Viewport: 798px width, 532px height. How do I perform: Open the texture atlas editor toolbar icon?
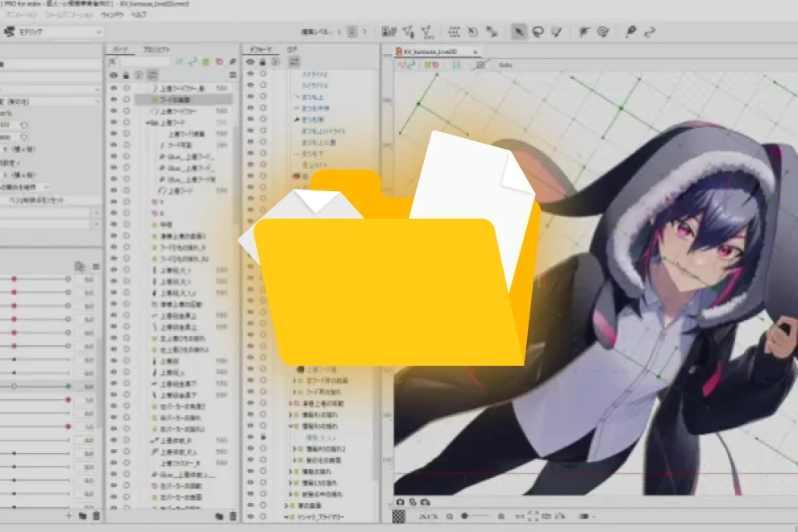pyautogui.click(x=388, y=32)
